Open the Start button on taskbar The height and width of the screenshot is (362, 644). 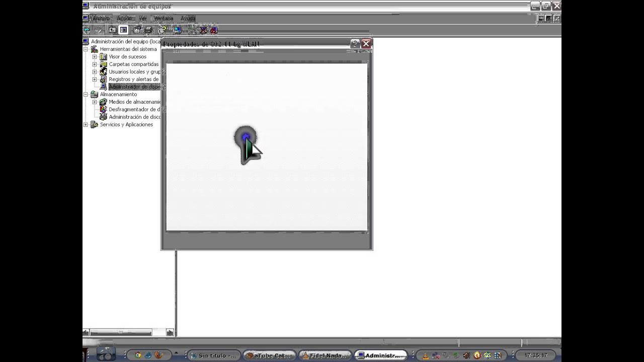(x=106, y=354)
